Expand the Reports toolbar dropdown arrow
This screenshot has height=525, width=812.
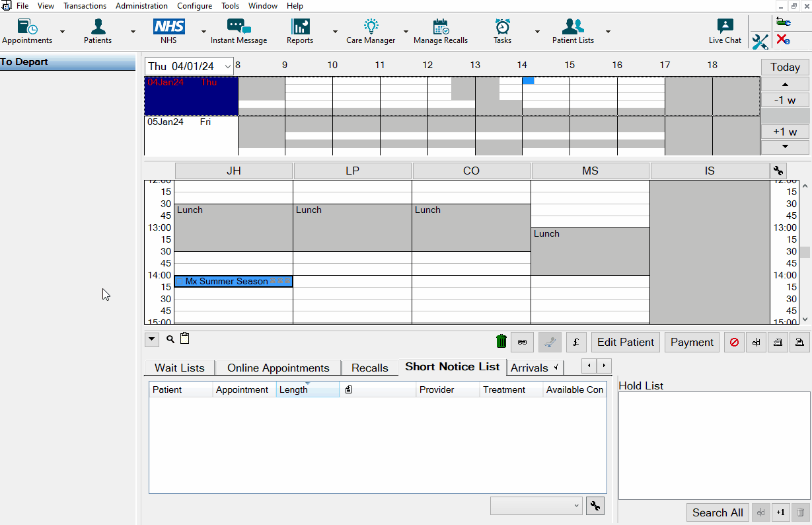click(x=335, y=32)
